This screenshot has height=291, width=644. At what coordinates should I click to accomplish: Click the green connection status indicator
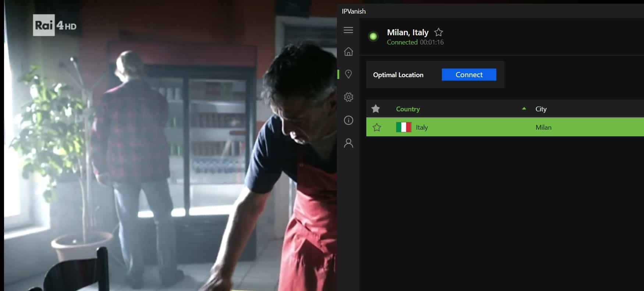click(x=373, y=36)
